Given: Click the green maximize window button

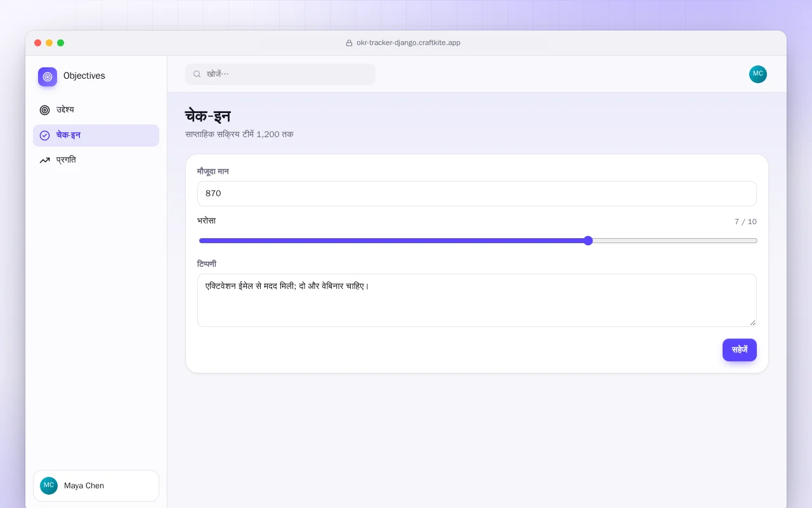Looking at the screenshot, I should 61,43.
